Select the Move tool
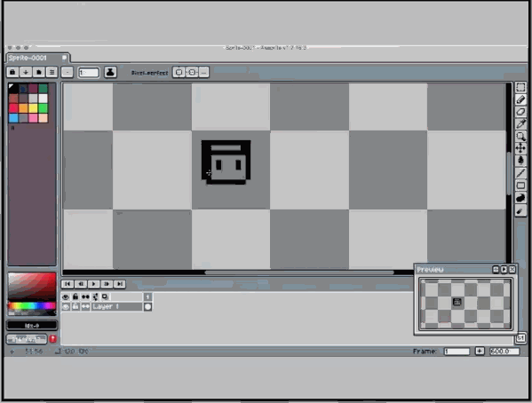Screen dimensions: 532x403 [520, 148]
